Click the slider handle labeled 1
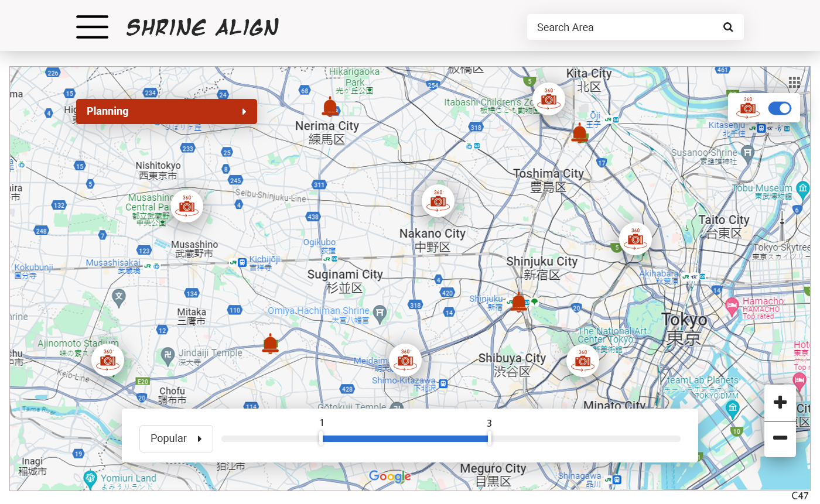The height and width of the screenshot is (504, 820). 321,438
